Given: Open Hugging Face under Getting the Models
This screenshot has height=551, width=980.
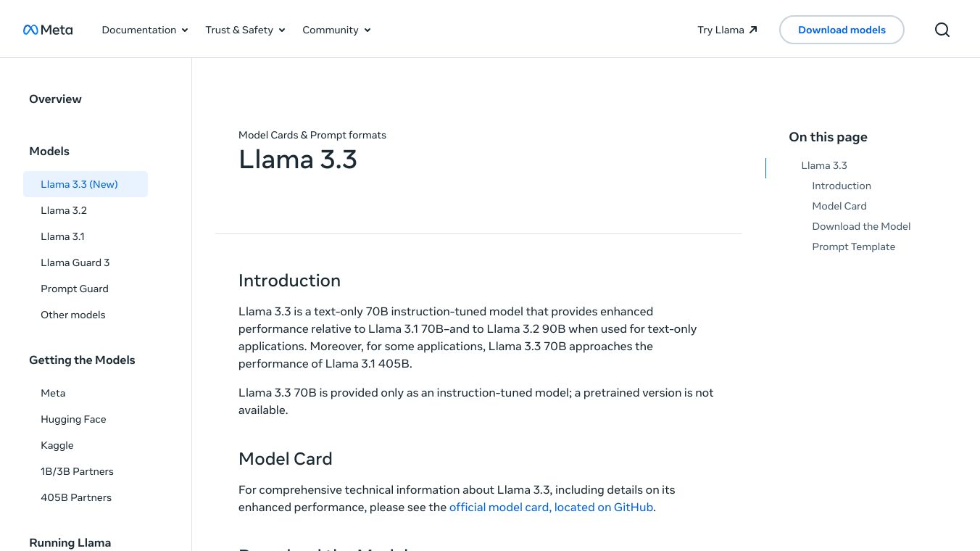Looking at the screenshot, I should [x=73, y=419].
